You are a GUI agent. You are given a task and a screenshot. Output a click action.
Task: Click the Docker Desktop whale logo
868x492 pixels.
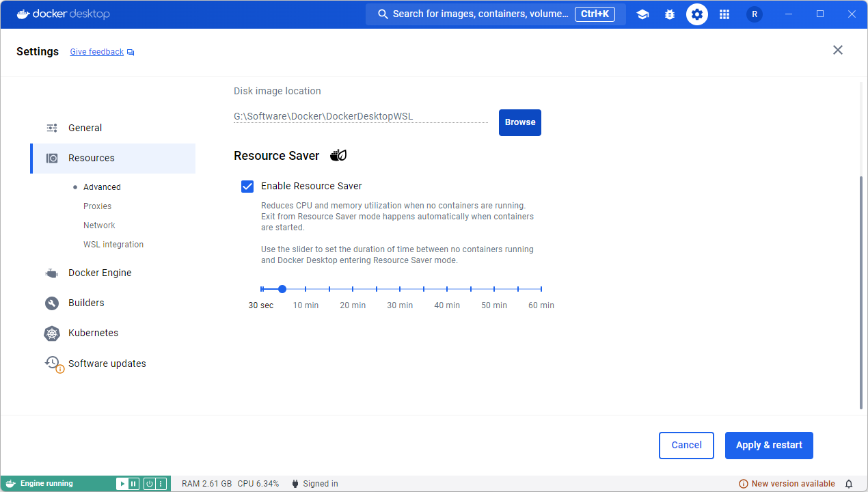coord(24,14)
